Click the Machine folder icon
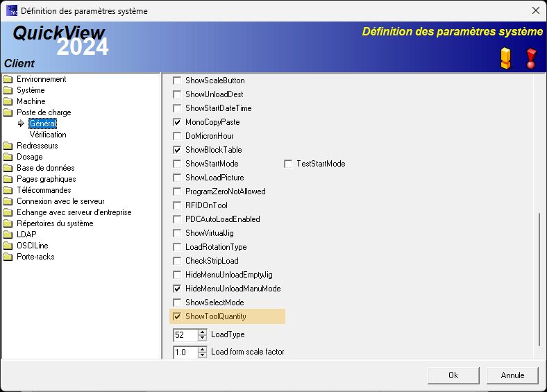 [x=8, y=101]
